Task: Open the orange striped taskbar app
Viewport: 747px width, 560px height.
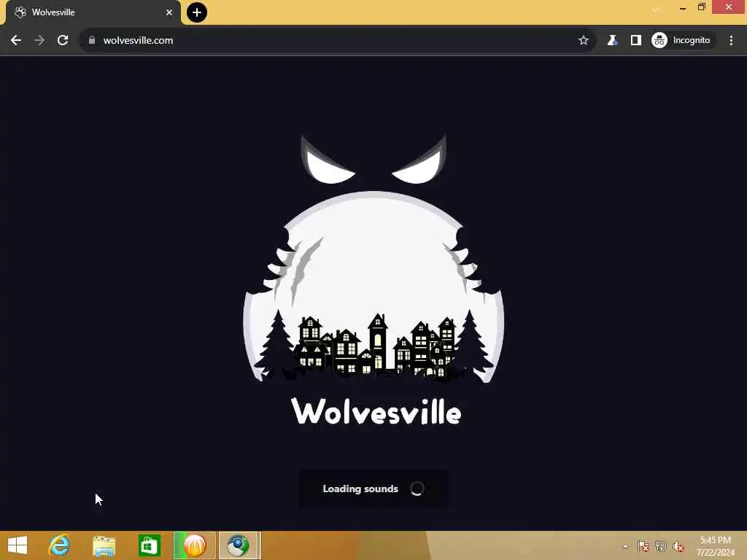Action: pyautogui.click(x=195, y=545)
